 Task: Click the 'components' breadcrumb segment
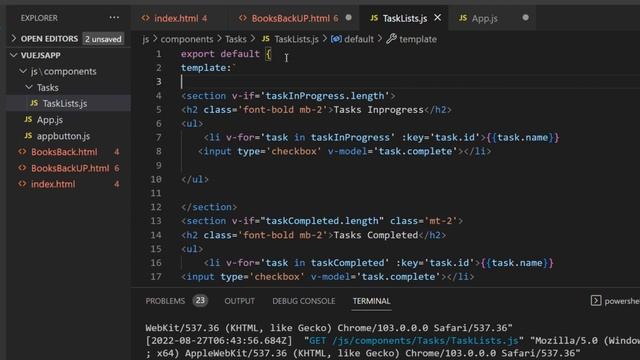click(x=187, y=39)
